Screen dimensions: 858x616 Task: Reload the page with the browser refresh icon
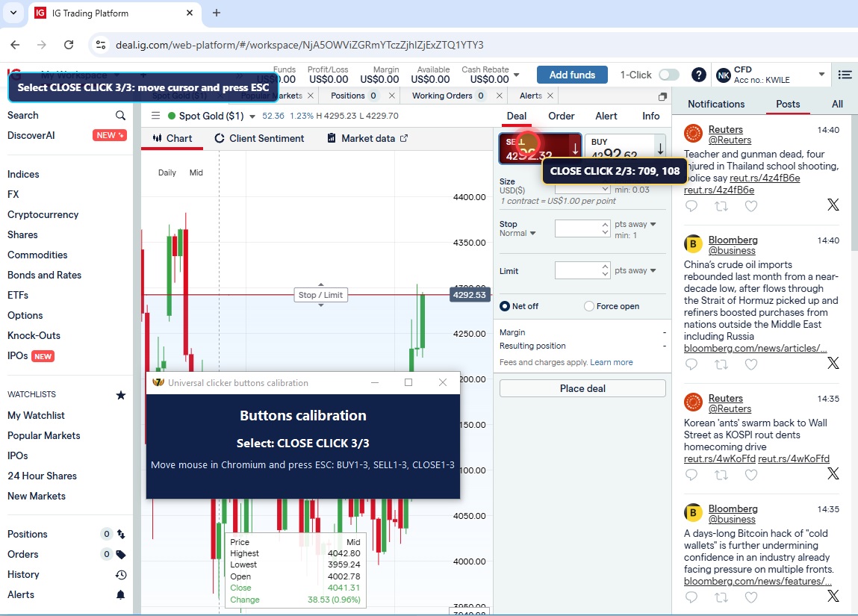point(69,45)
